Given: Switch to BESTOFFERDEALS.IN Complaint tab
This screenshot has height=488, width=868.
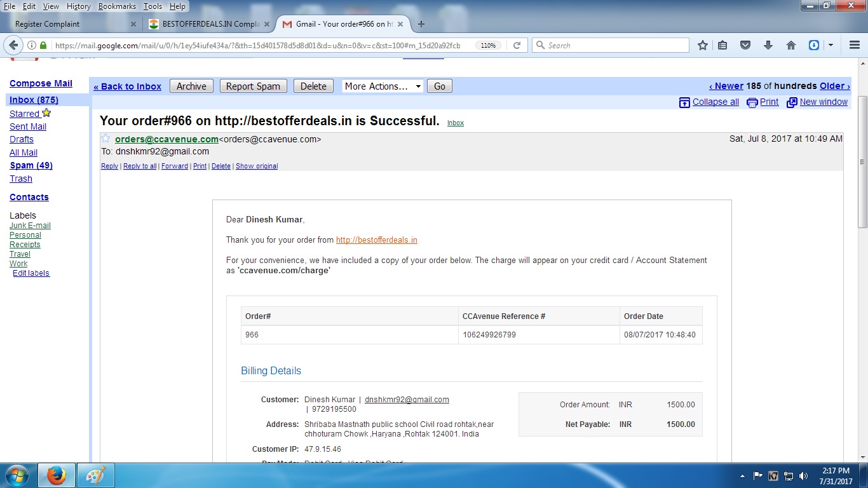Looking at the screenshot, I should tap(210, 24).
